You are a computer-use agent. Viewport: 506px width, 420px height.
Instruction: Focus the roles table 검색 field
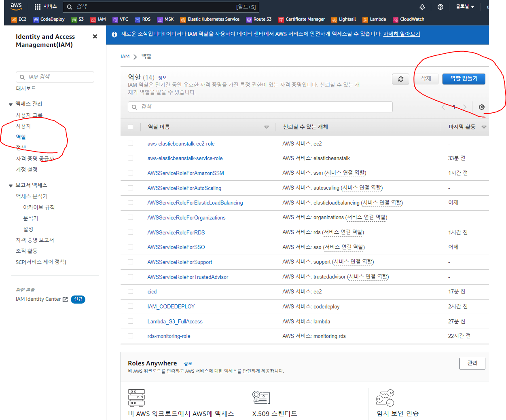pyautogui.click(x=260, y=107)
